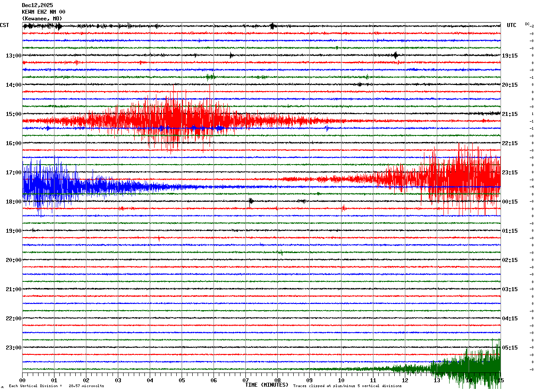Click the 12 minute axis tick label

tap(405, 380)
